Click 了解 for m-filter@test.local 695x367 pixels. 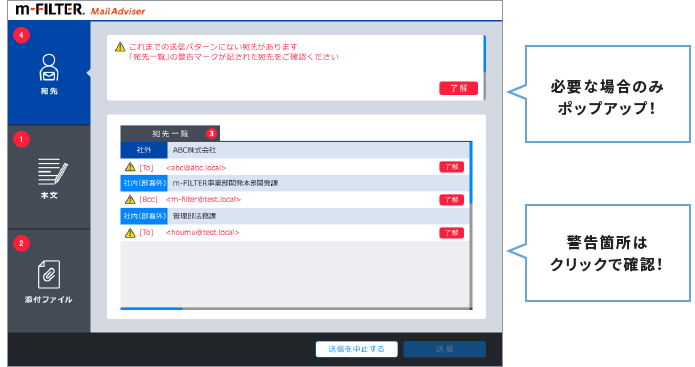coord(451,200)
